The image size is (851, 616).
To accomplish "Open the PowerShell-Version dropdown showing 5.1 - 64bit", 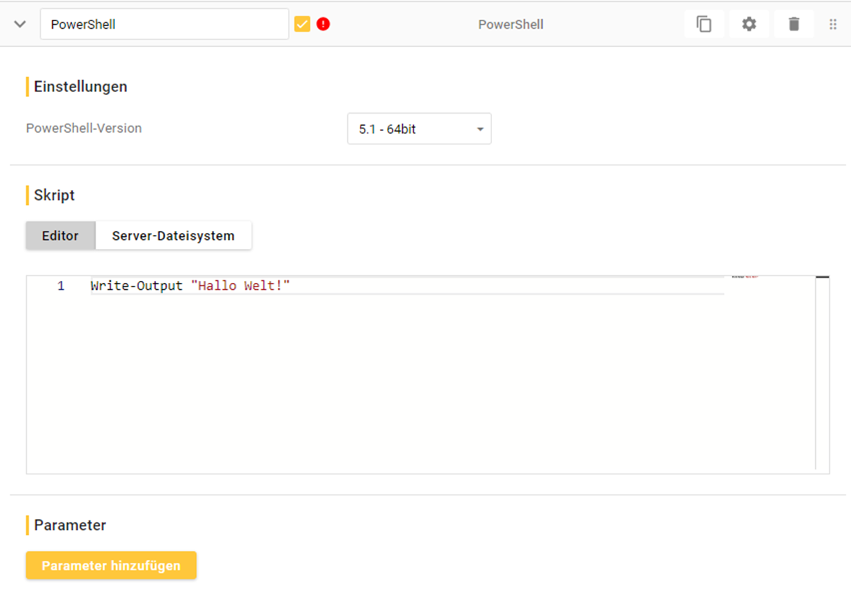I will pos(419,129).
